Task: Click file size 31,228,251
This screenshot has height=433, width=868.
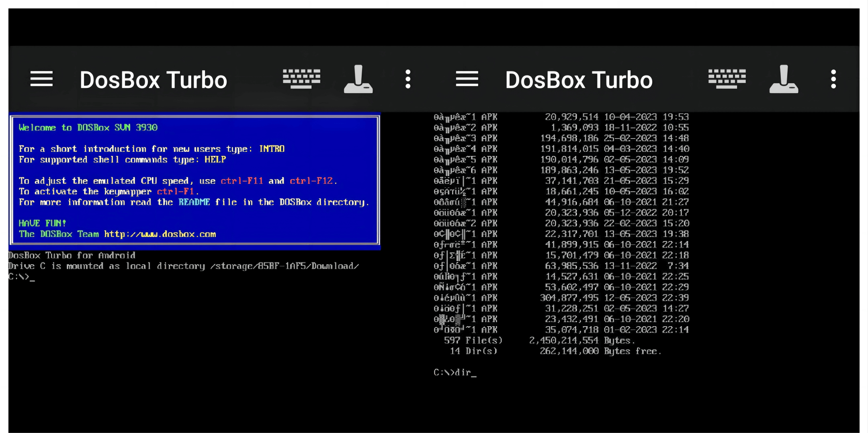Action: [571, 308]
